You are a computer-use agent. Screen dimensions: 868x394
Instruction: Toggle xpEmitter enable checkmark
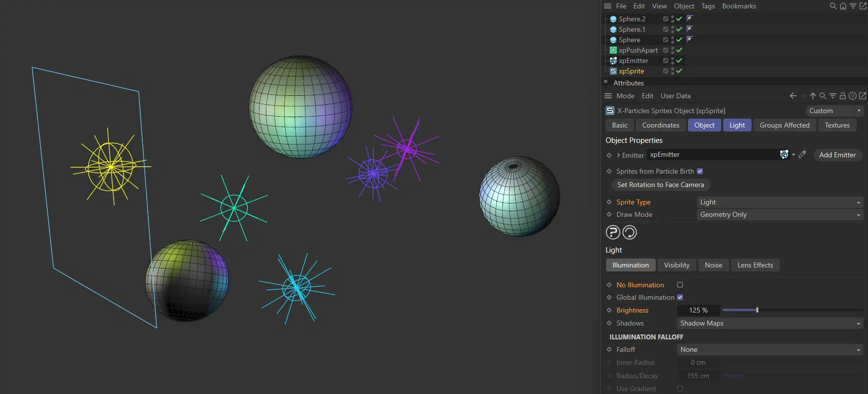[x=679, y=61]
